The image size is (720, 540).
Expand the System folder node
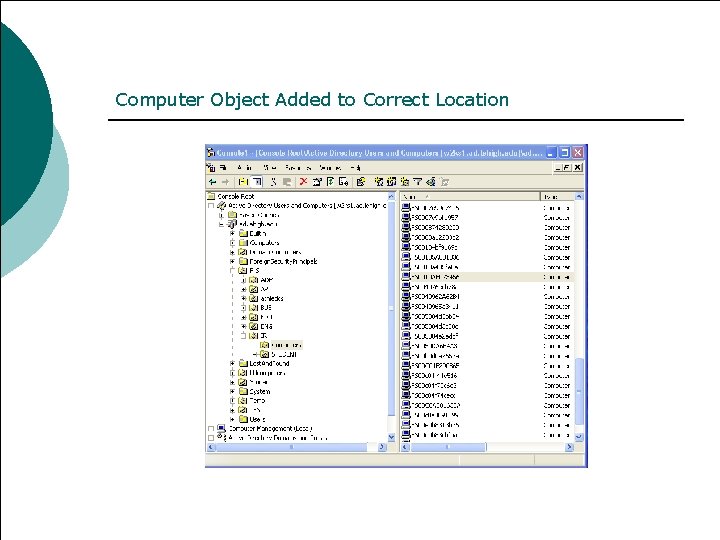click(232, 392)
